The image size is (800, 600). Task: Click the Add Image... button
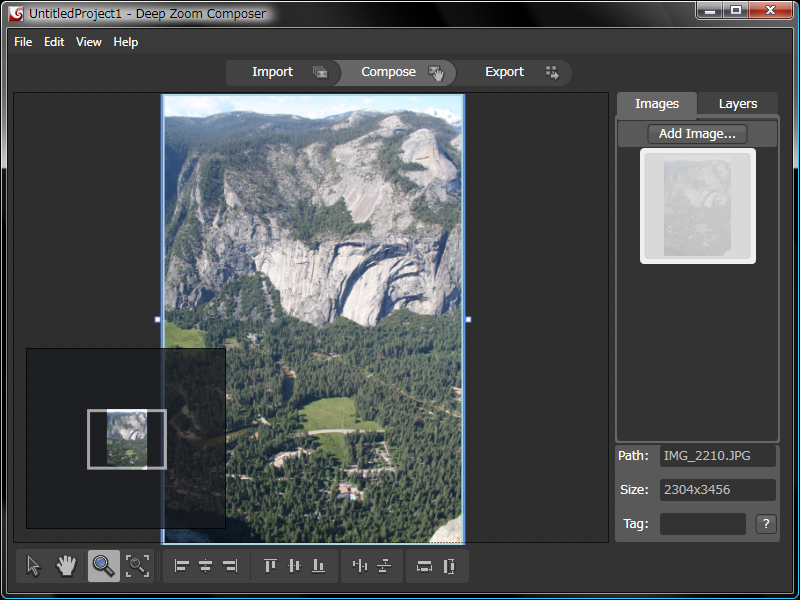[697, 134]
